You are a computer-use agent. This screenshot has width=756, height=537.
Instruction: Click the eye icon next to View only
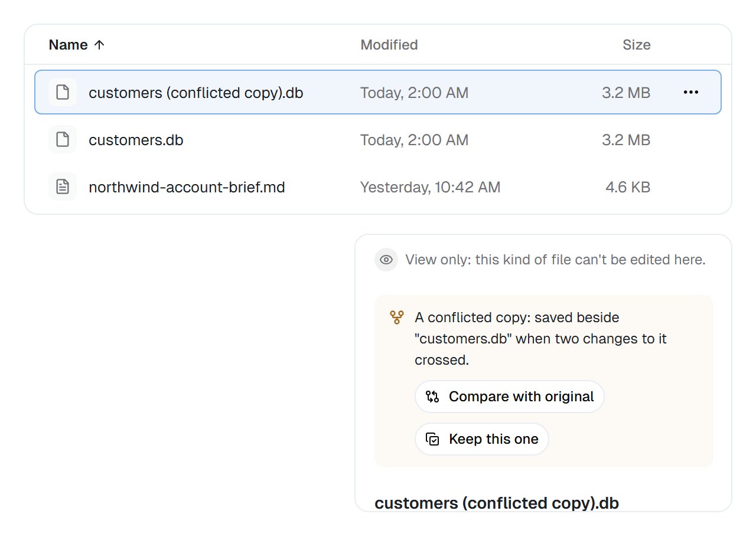click(386, 260)
